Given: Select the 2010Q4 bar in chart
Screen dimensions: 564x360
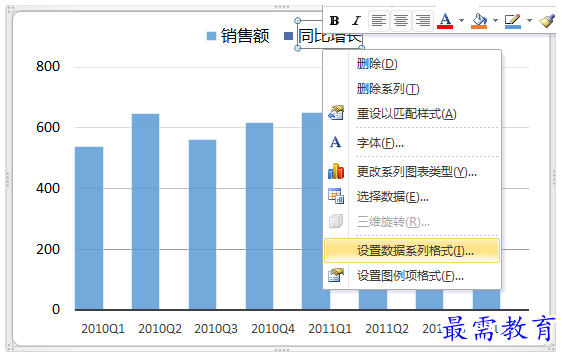Looking at the screenshot, I should [x=259, y=216].
